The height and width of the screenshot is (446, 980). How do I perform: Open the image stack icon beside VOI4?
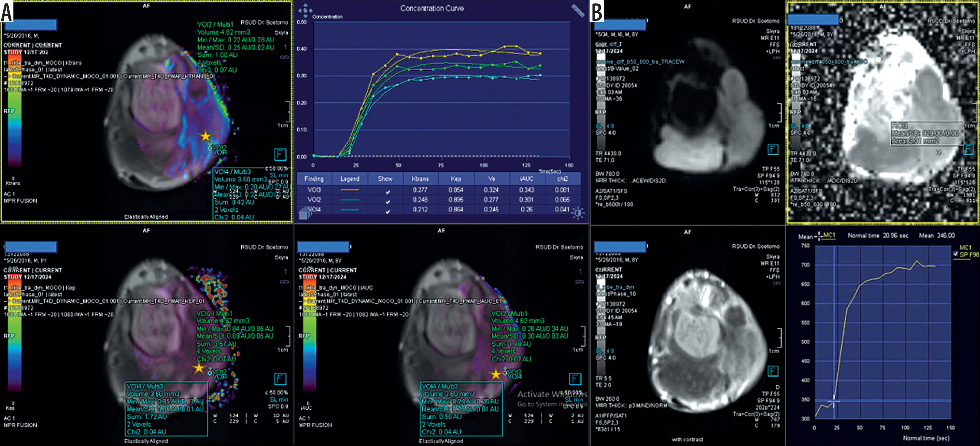click(305, 213)
